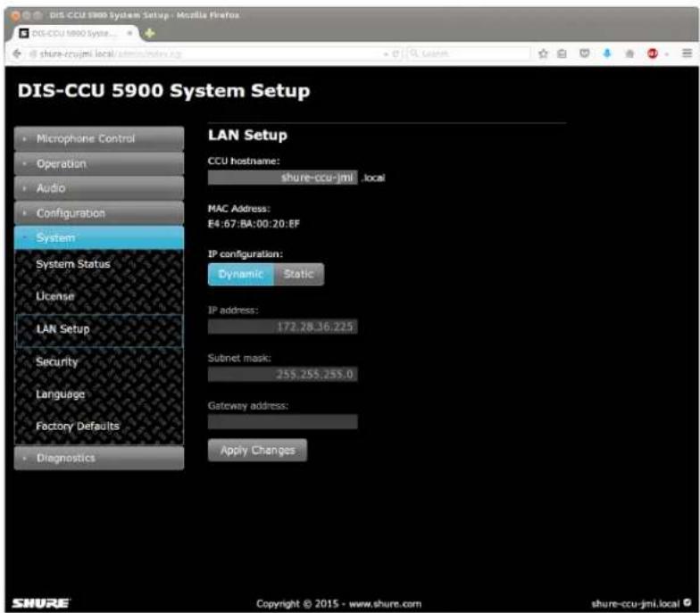This screenshot has width=700, height=613.
Task: Collapse the System menu section
Action: point(99,237)
